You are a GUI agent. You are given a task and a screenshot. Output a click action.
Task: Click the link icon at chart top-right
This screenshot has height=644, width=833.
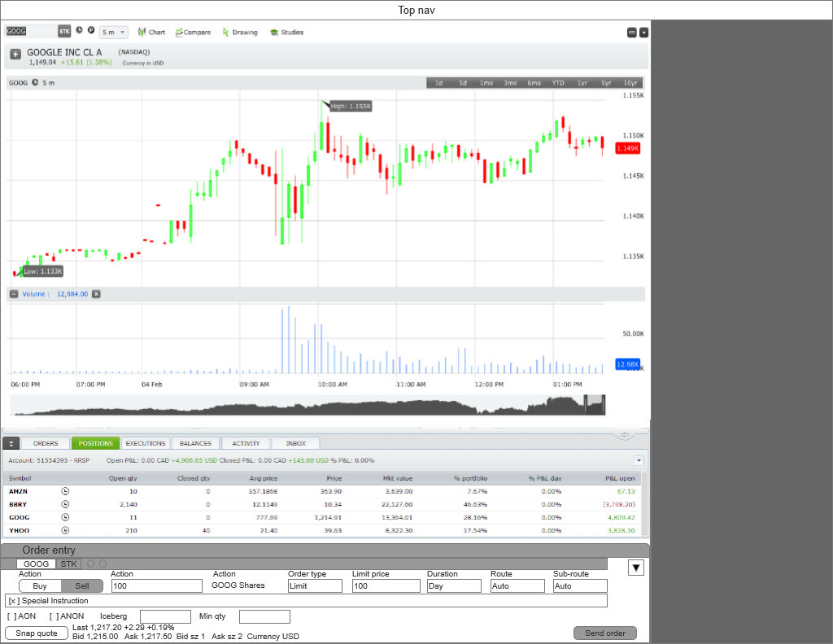pyautogui.click(x=631, y=33)
